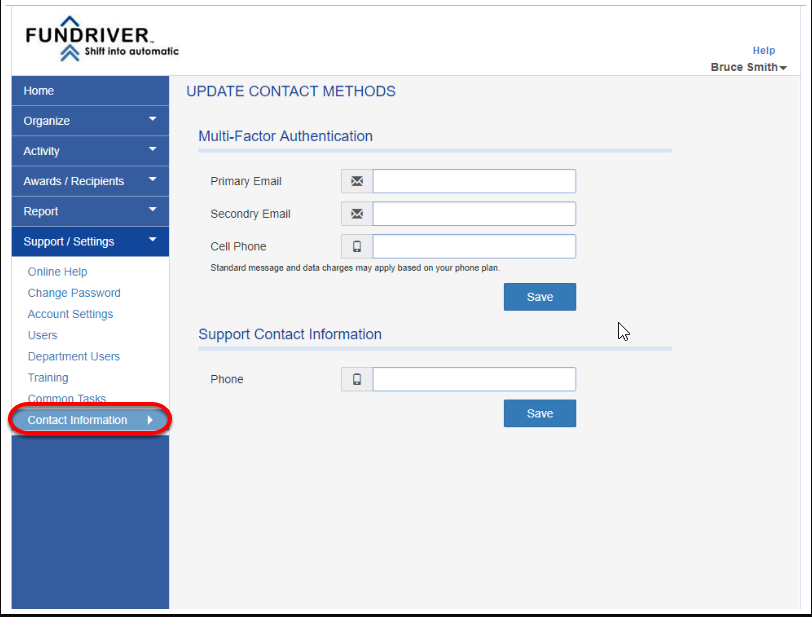Viewport: 812px width, 617px height.
Task: Click into the Support Phone field
Action: tap(474, 380)
